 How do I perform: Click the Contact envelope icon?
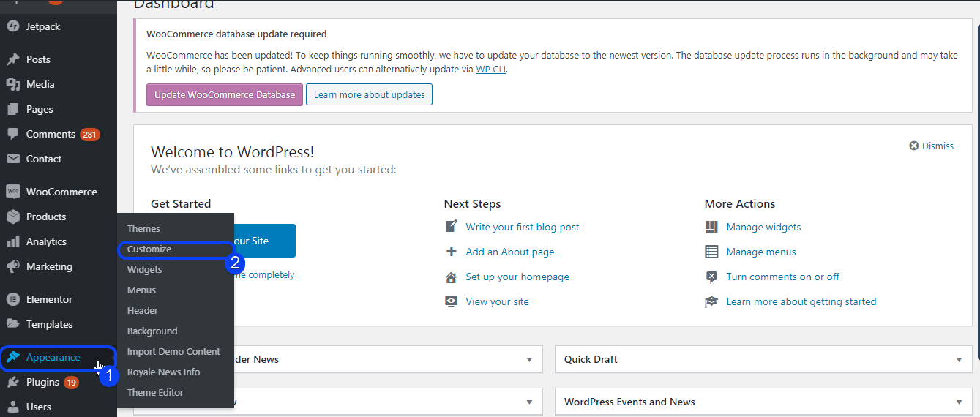tap(12, 159)
